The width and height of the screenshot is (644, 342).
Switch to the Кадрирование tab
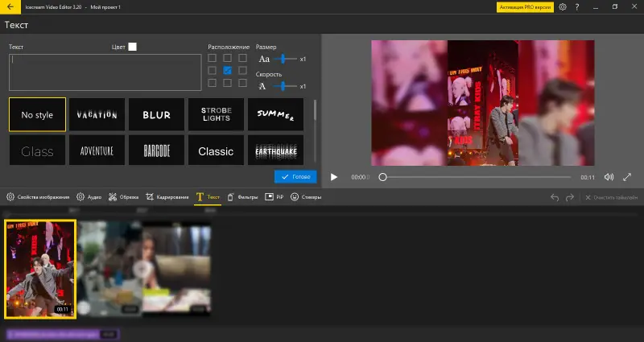pos(167,197)
